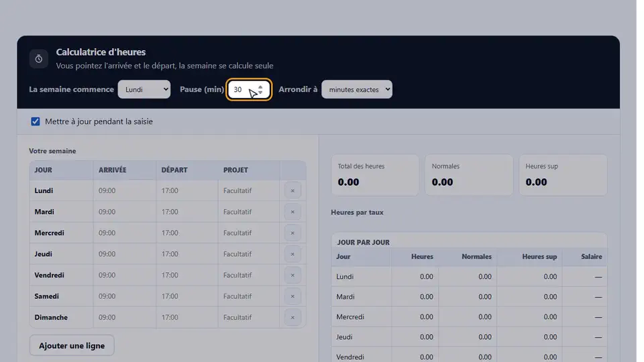Click the Jeudi departure time field
This screenshot has width=644, height=362.
(x=187, y=254)
